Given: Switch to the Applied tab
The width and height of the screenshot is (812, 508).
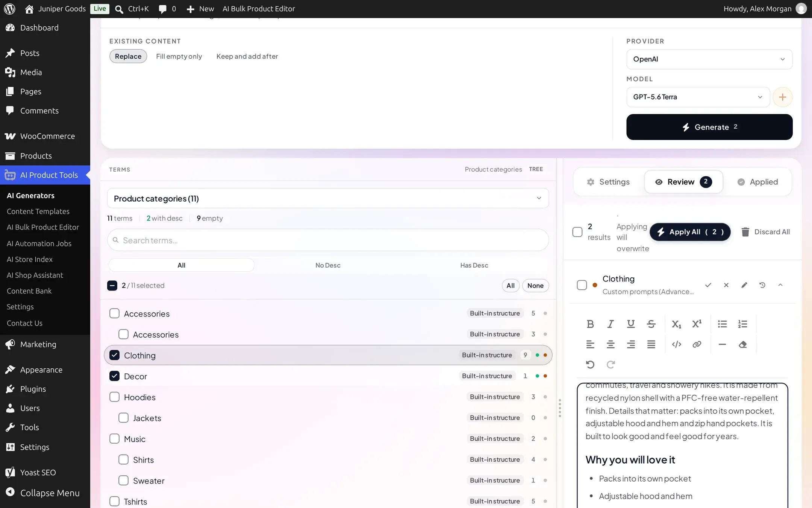Looking at the screenshot, I should coord(757,182).
